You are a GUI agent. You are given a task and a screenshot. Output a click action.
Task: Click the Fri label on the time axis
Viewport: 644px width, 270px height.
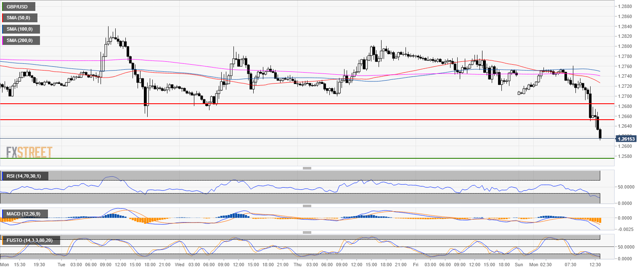coord(416,265)
